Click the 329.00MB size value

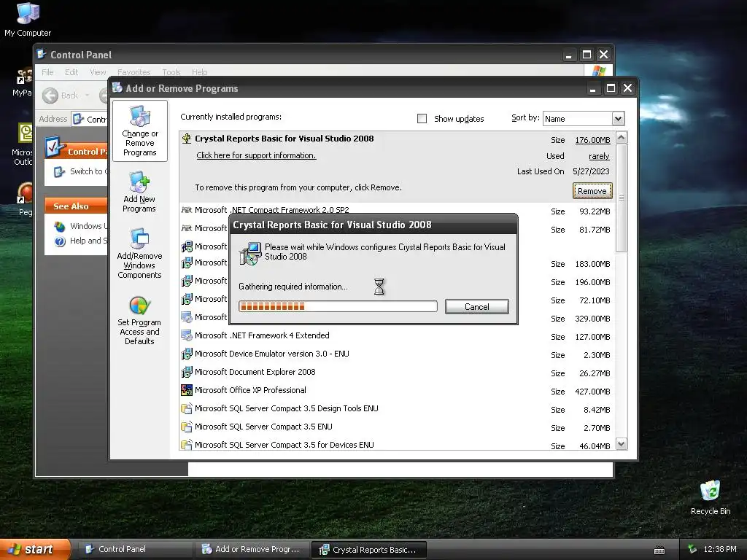click(x=592, y=319)
